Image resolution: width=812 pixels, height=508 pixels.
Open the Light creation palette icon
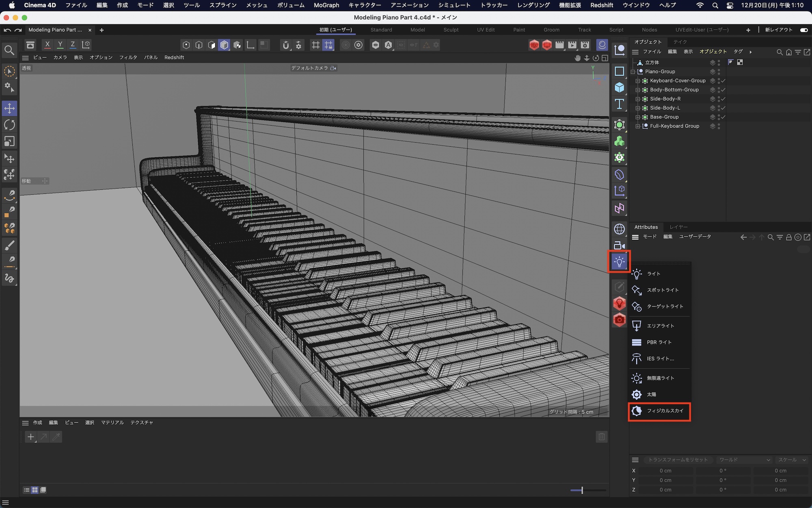tap(619, 261)
